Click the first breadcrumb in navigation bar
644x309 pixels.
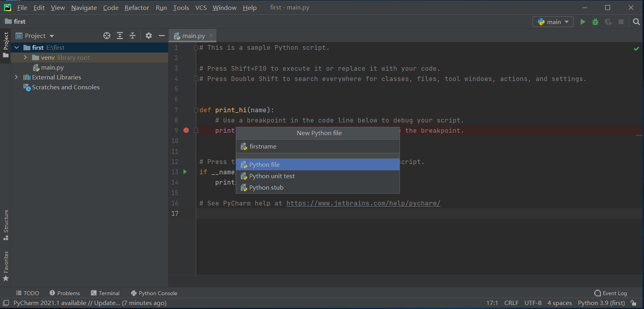click(x=15, y=22)
